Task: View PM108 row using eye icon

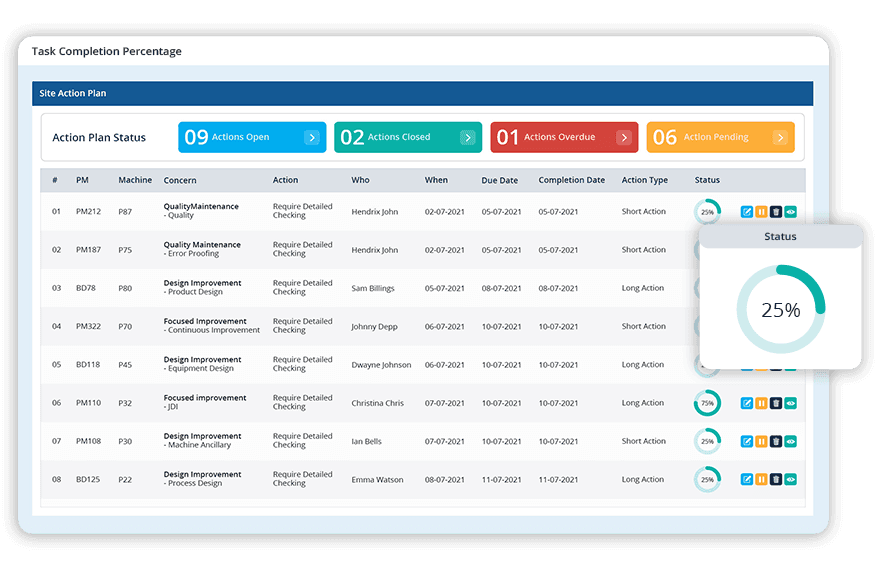Action: click(x=790, y=441)
